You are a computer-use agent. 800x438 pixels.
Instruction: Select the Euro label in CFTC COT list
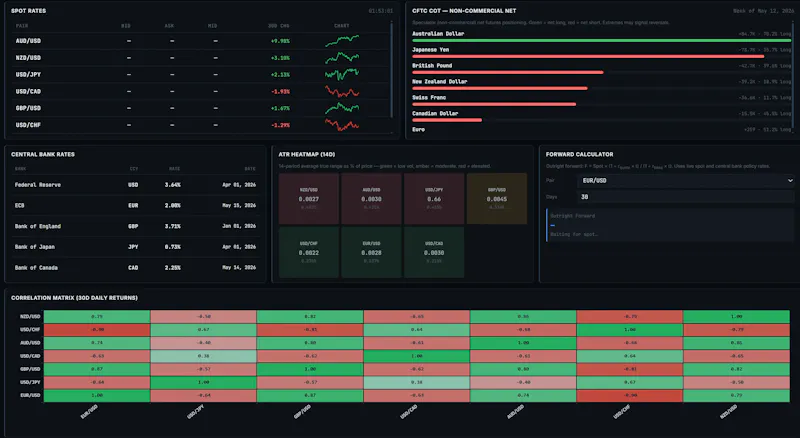(418, 130)
